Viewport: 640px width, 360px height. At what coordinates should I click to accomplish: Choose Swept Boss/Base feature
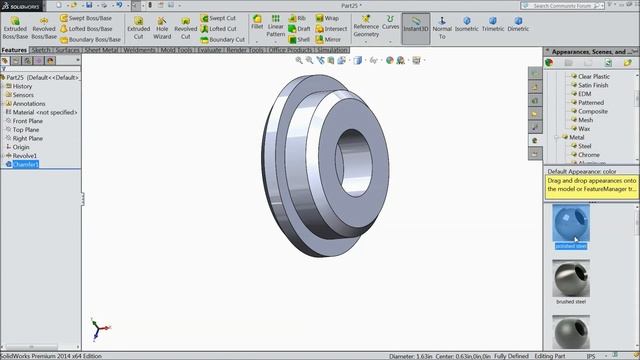[x=86, y=18]
